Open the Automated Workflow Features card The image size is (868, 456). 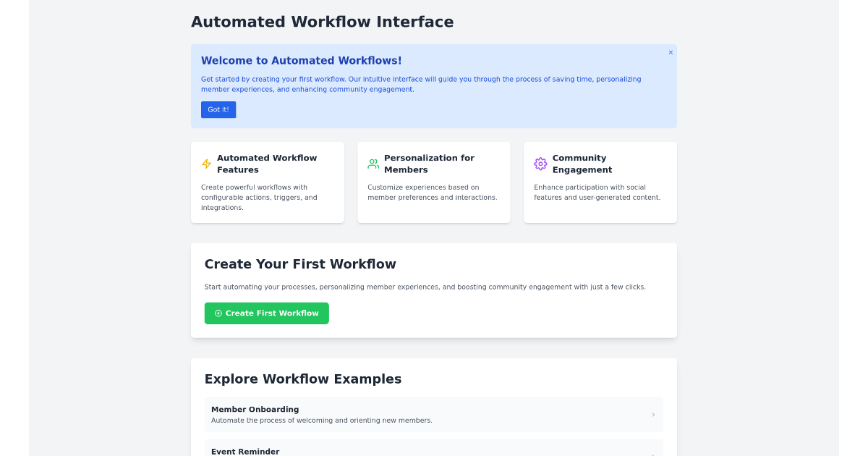[267, 182]
